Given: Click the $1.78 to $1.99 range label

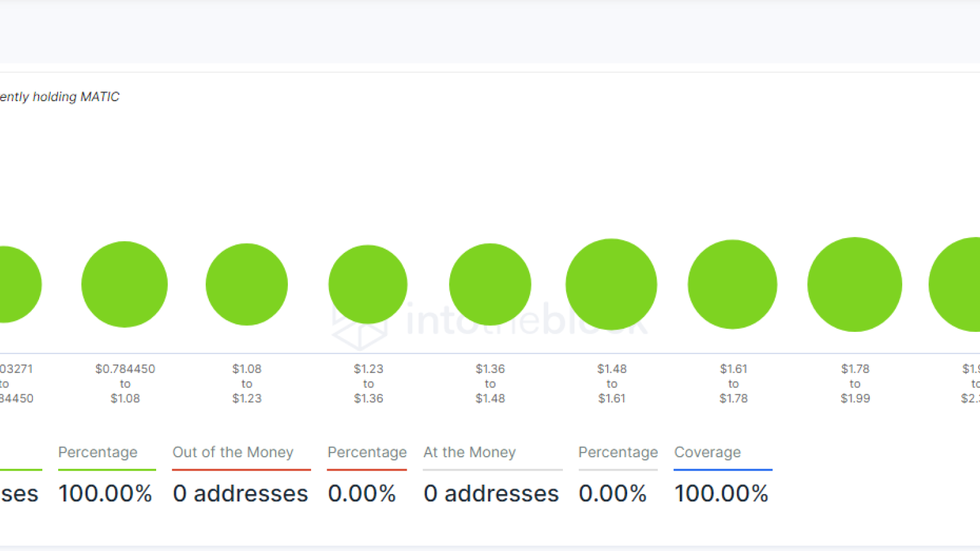Looking at the screenshot, I should click(855, 383).
